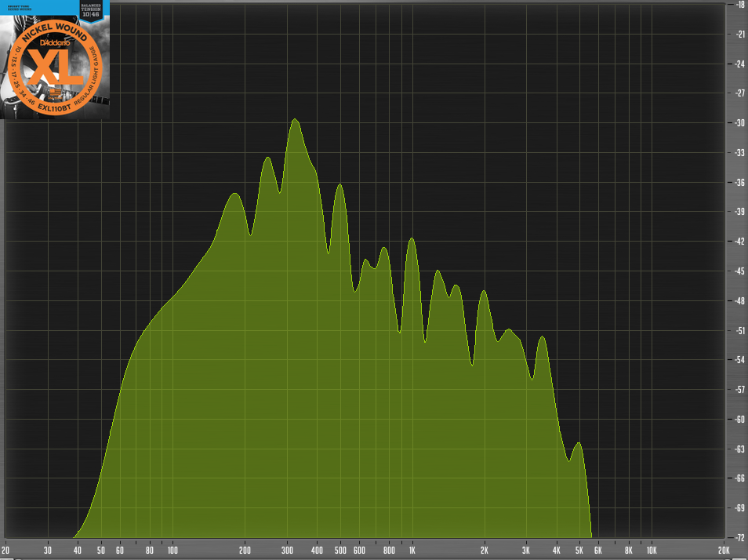Screen dimensions: 748x560
Task: Click the "-36" dB scale label
Action: tap(739, 183)
